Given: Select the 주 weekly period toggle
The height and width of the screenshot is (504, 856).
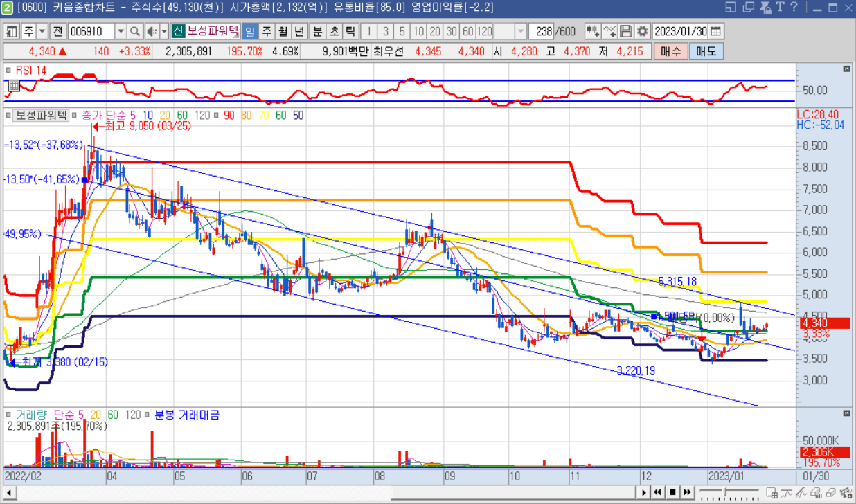Looking at the screenshot, I should pos(266,32).
